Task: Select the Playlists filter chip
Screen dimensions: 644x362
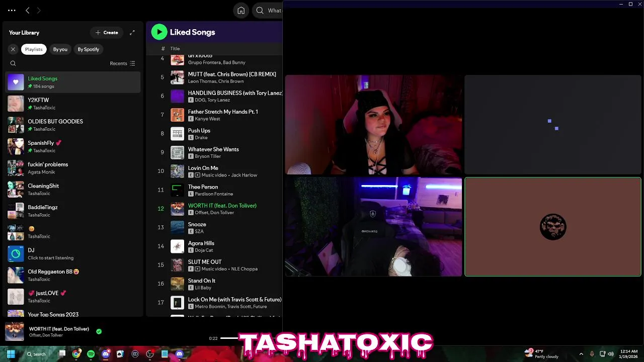Action: tap(34, 49)
